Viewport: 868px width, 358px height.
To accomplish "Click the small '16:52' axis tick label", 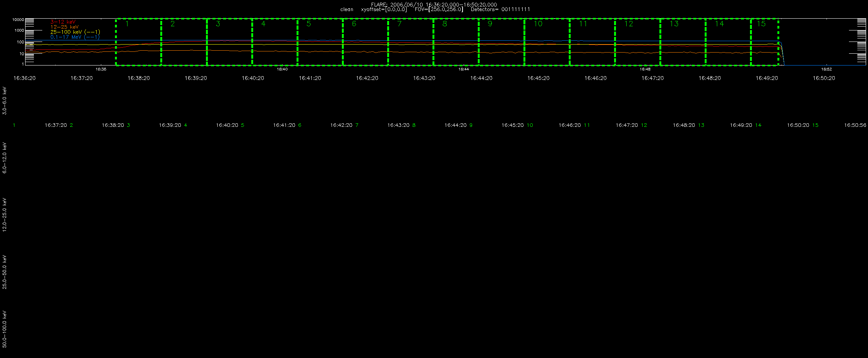I will click(826, 69).
